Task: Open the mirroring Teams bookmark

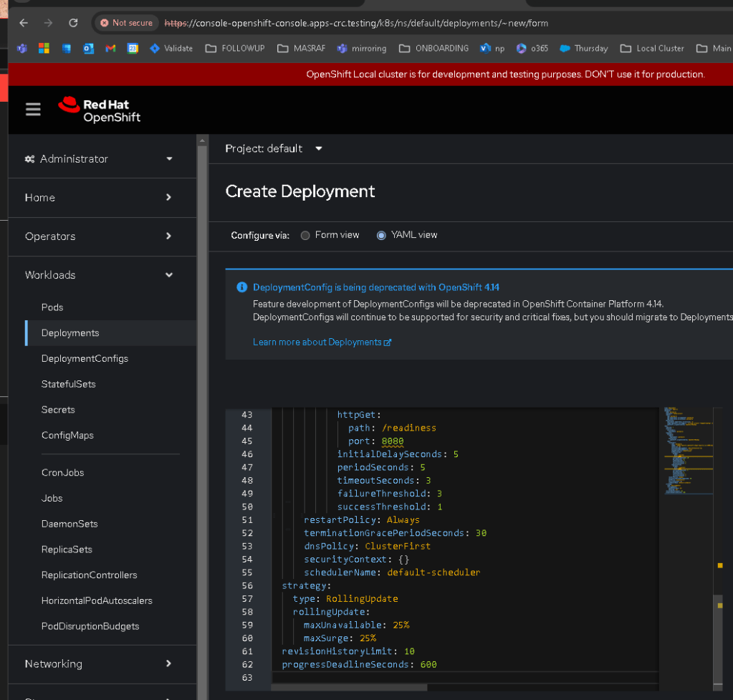Action: click(x=362, y=48)
